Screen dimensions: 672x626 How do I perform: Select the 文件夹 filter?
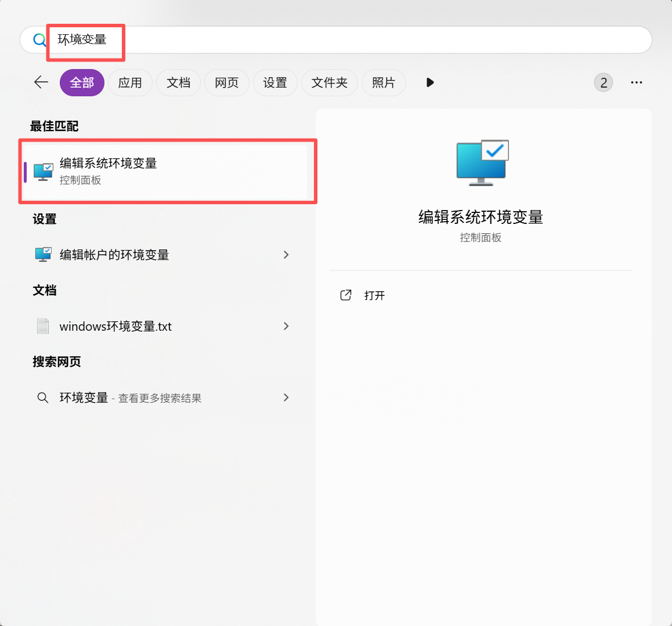[x=329, y=82]
